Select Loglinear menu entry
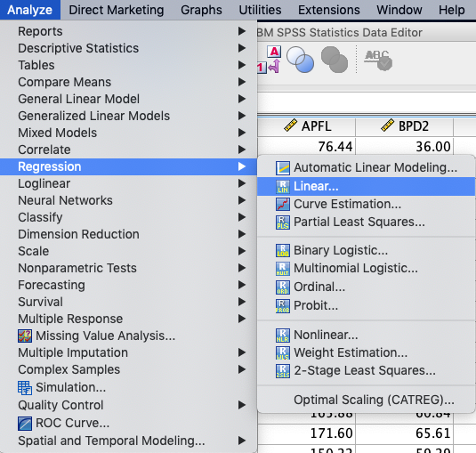Viewport: 476px width, 453px height. pos(128,183)
